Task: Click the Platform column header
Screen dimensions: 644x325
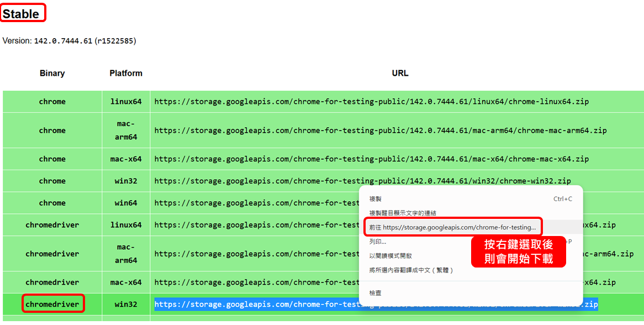Action: pos(126,74)
